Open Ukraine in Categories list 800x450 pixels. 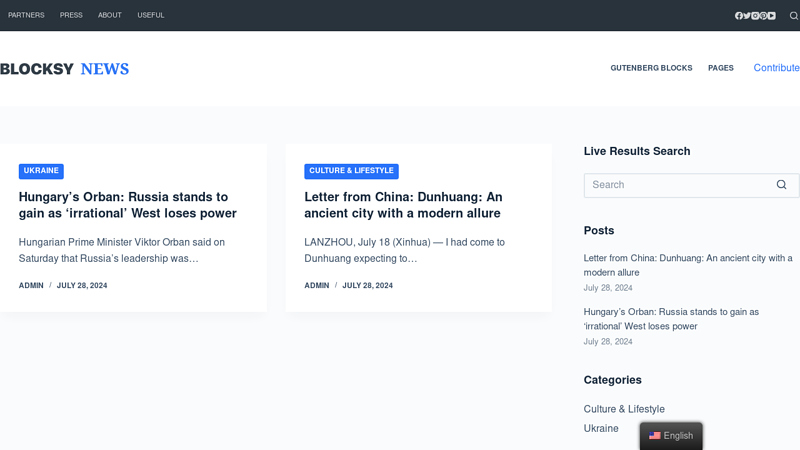(601, 429)
